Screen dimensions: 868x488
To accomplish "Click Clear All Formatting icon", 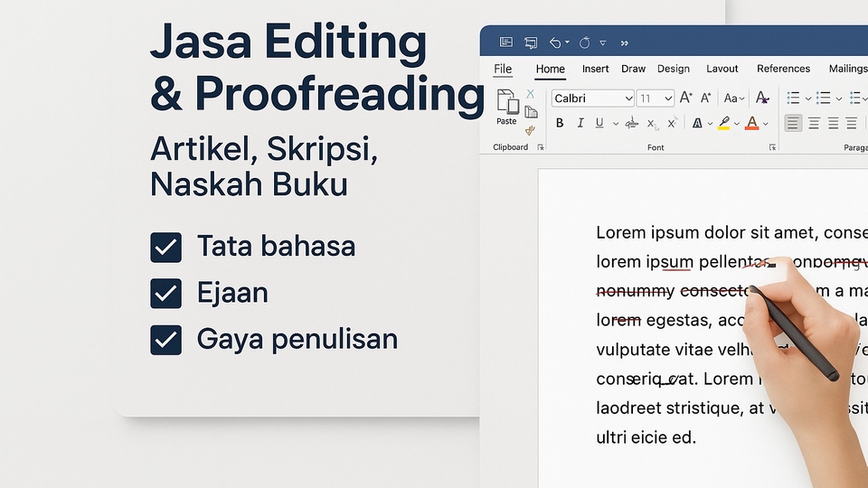I will pyautogui.click(x=762, y=98).
